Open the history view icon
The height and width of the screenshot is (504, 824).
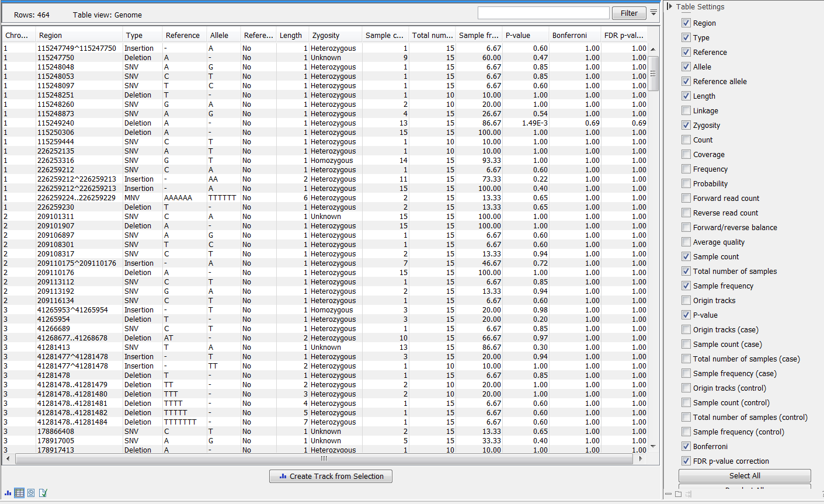click(31, 493)
